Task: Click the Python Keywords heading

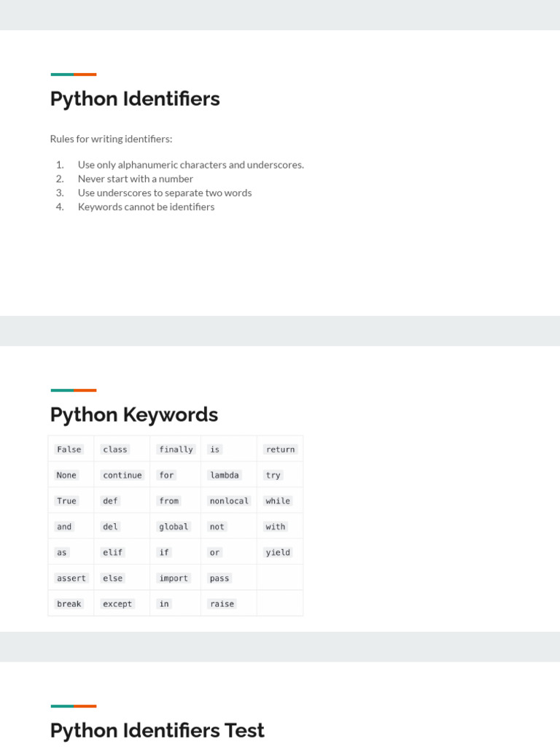Action: coord(134,414)
